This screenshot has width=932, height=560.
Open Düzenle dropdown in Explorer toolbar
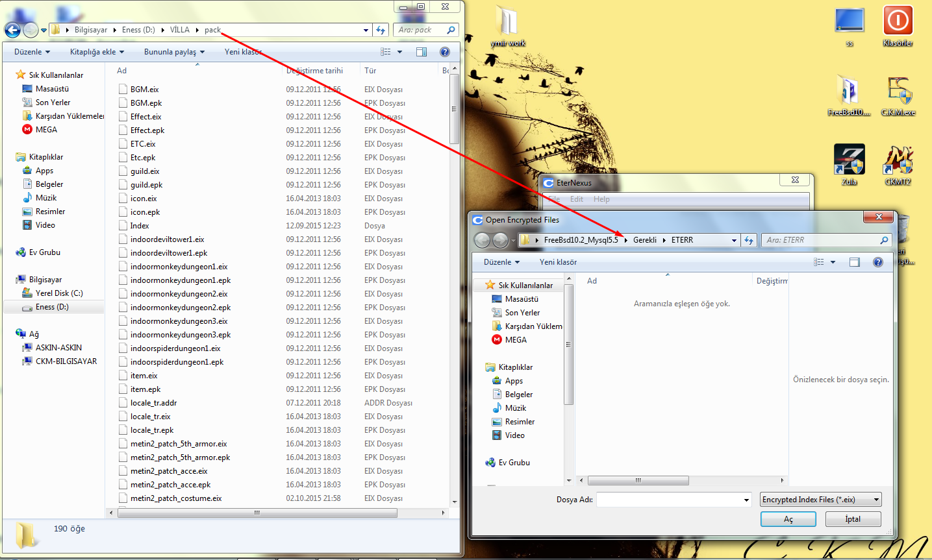point(32,52)
